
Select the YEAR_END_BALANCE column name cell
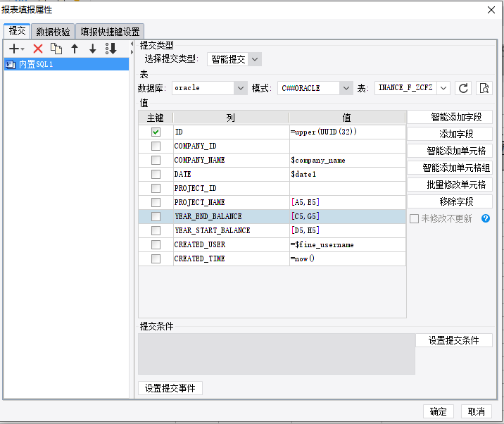(231, 216)
